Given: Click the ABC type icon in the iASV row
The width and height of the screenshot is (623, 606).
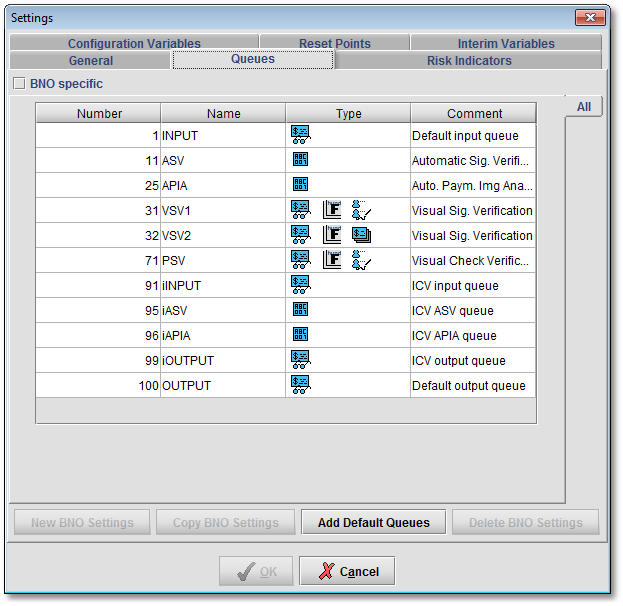Looking at the screenshot, I should [300, 310].
